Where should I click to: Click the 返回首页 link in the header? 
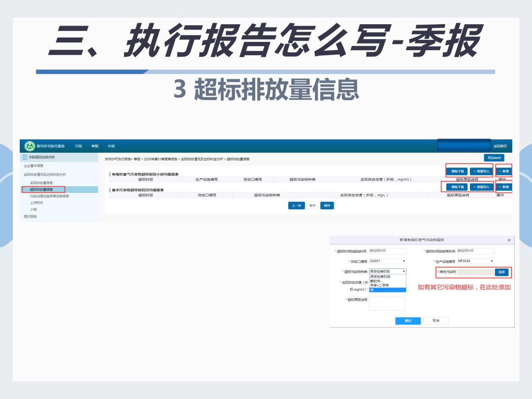click(x=500, y=146)
